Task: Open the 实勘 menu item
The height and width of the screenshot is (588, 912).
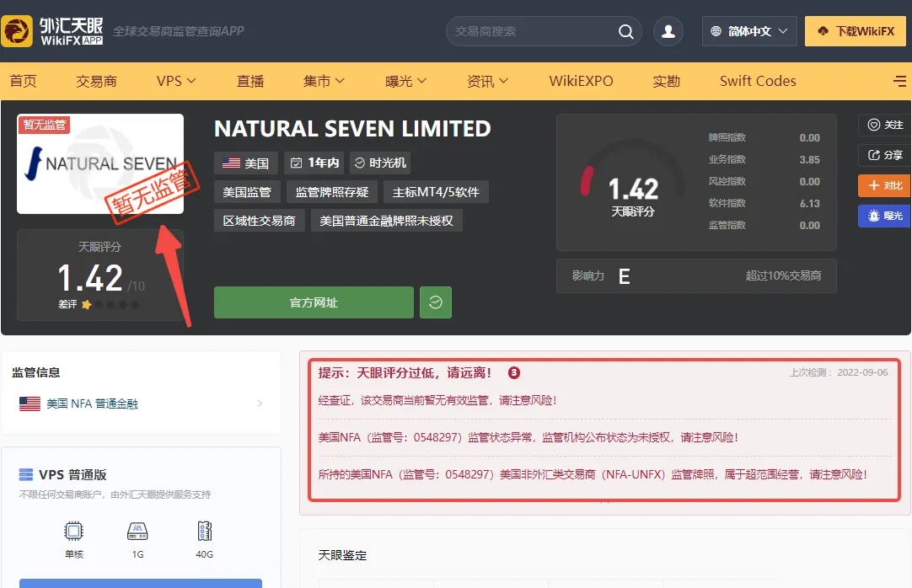Action: (666, 81)
